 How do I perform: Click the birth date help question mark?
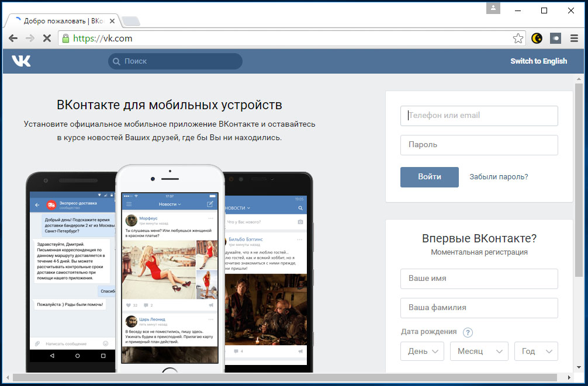coord(468,332)
